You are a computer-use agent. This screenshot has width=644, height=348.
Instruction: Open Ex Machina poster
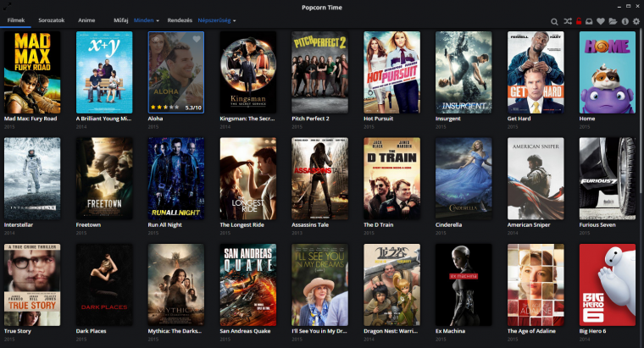pyautogui.click(x=464, y=284)
